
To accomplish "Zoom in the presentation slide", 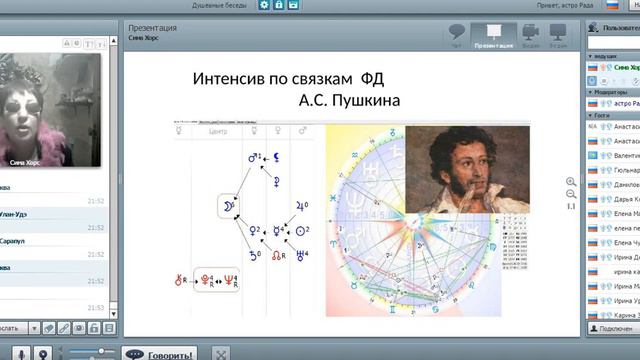I will [571, 181].
